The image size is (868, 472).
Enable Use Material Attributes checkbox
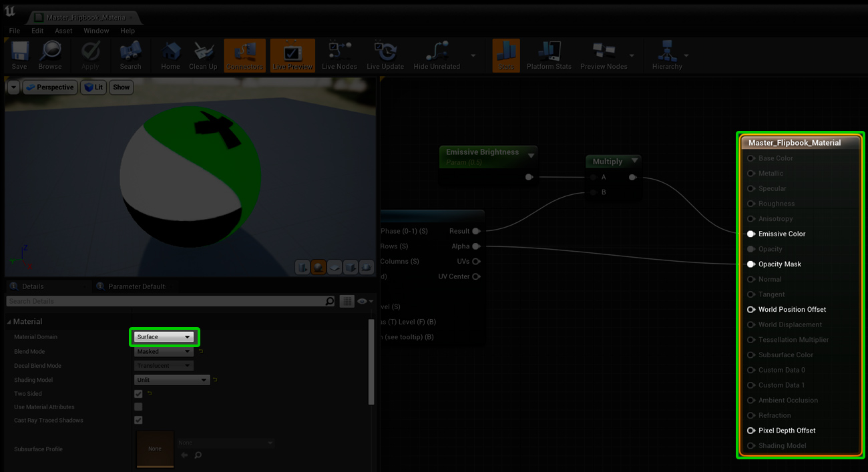(x=138, y=407)
